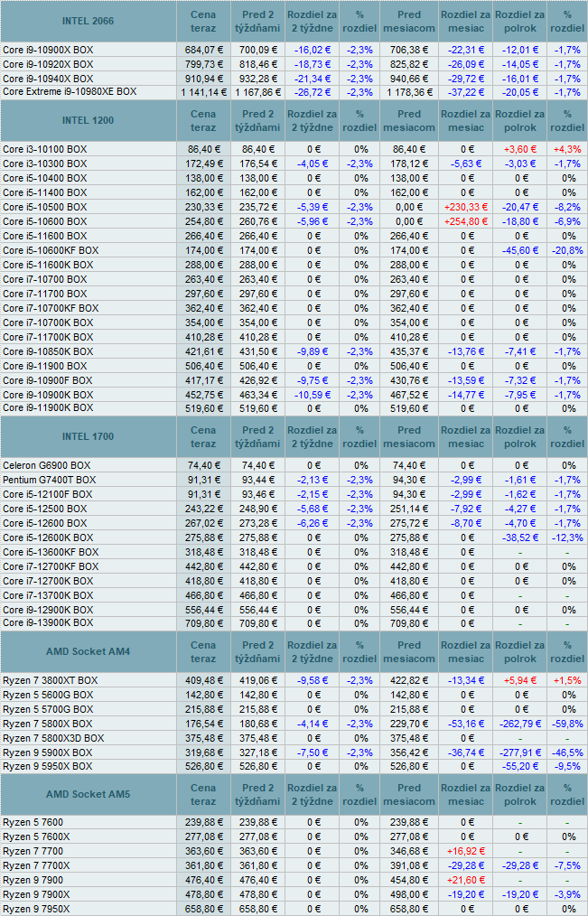588x916 pixels.
Task: Click the +254,80 € monthly difference value
Action: (x=466, y=221)
